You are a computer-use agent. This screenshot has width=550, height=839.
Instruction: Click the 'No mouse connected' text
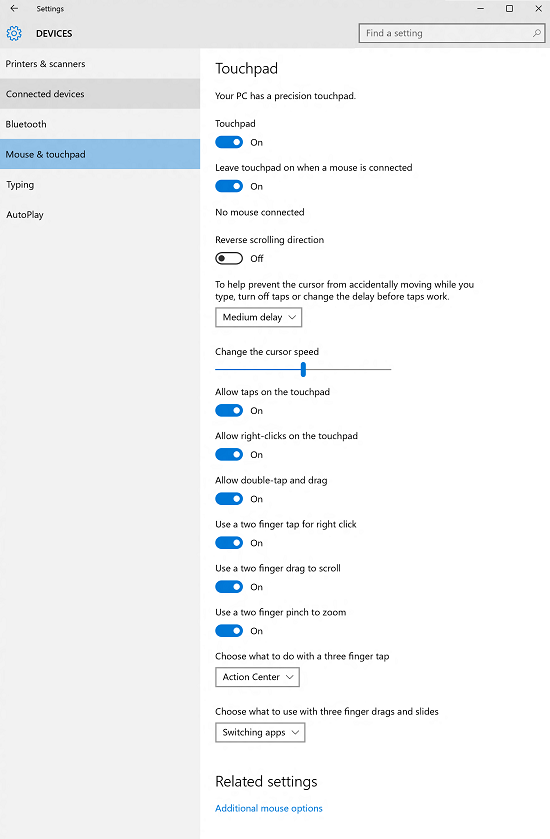click(259, 212)
